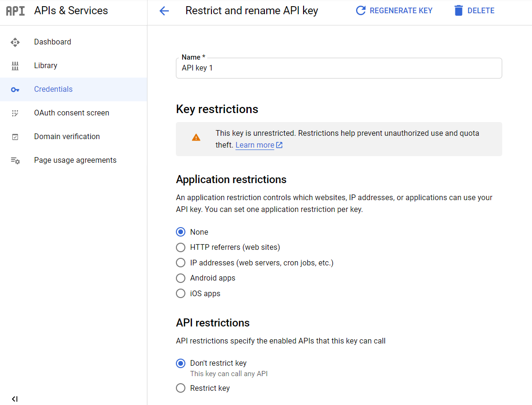Select Restrict key option

[x=181, y=388]
